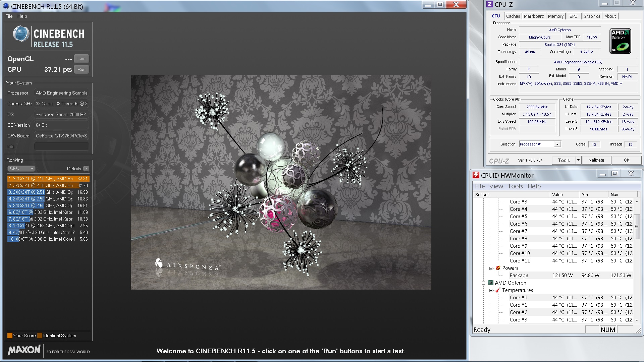Image resolution: width=644 pixels, height=362 pixels.
Task: Collapse the Temperatures tree node
Action: coord(491,290)
